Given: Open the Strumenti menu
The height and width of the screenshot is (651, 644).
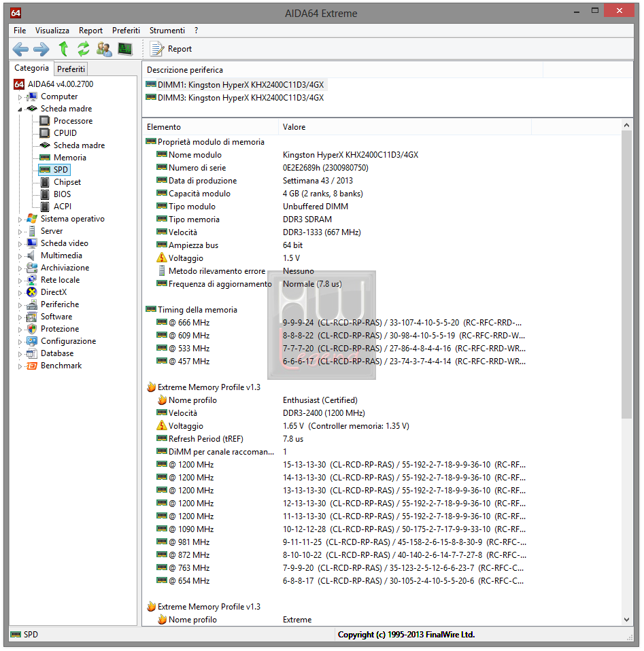Looking at the screenshot, I should click(167, 31).
